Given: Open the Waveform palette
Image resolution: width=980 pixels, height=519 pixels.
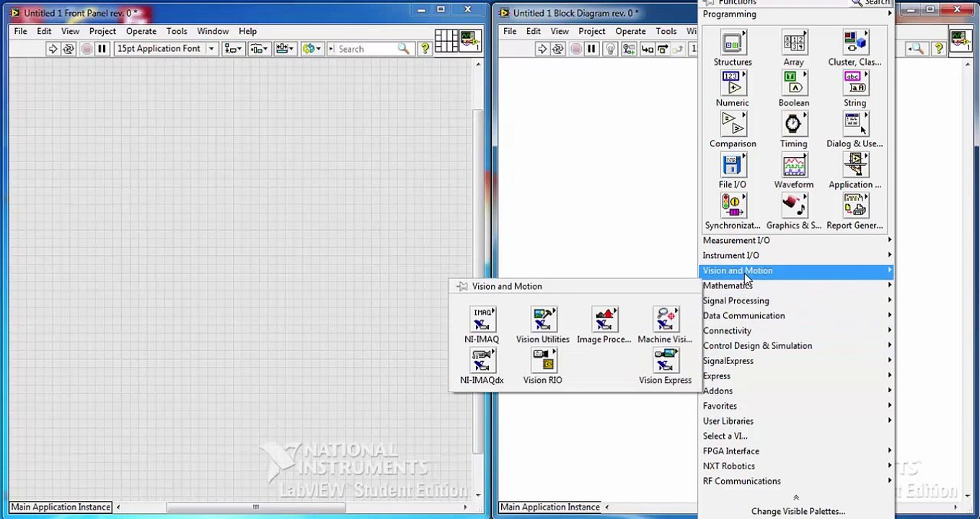Looking at the screenshot, I should click(794, 166).
